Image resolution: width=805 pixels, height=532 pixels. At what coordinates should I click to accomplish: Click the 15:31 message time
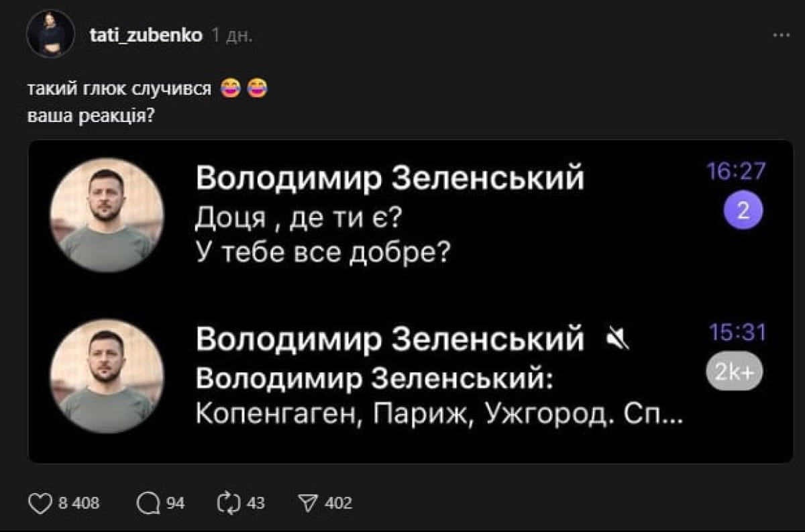(737, 333)
